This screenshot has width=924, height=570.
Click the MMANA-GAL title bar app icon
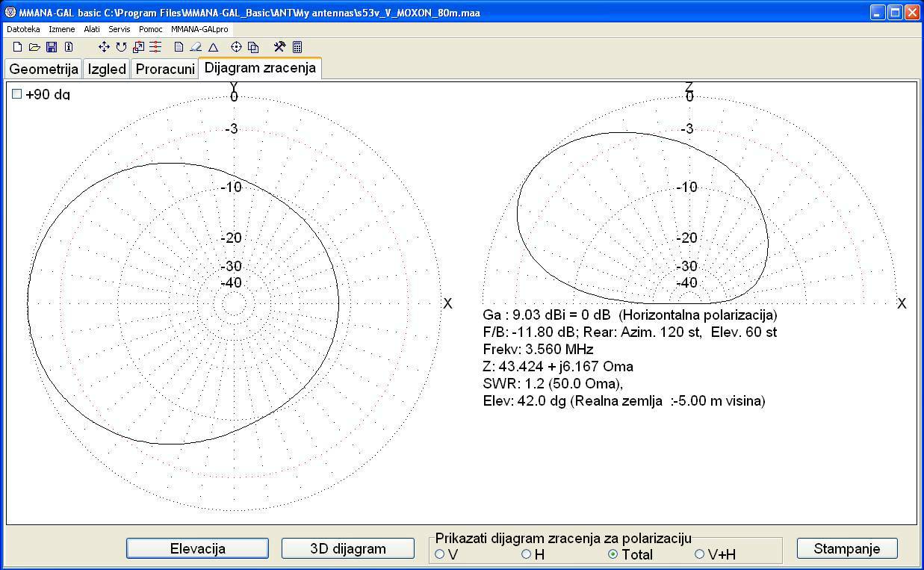point(10,12)
